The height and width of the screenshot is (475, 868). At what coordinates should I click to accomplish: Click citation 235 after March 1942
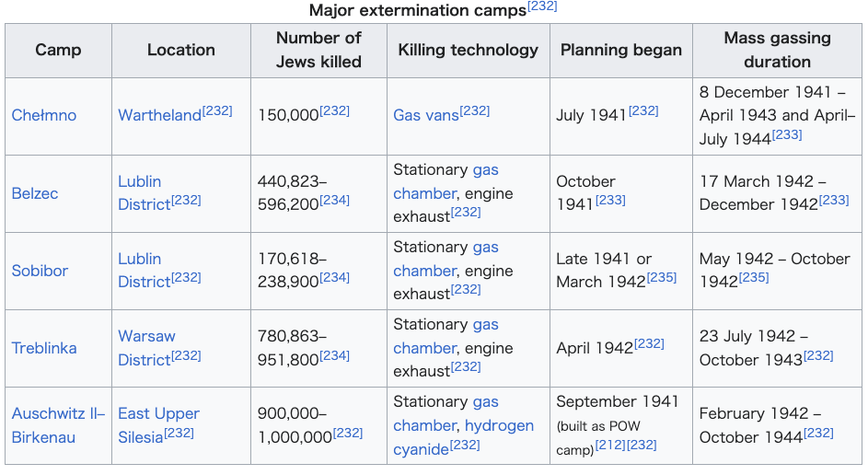pyautogui.click(x=662, y=277)
